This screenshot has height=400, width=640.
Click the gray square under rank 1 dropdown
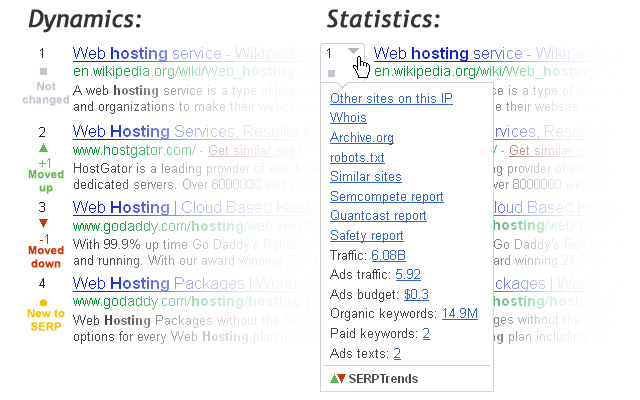point(331,73)
